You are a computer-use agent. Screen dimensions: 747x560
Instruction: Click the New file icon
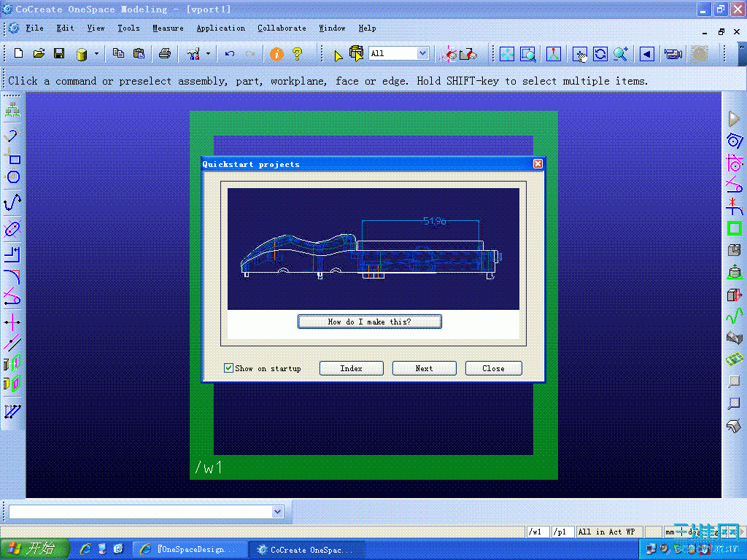tap(18, 53)
